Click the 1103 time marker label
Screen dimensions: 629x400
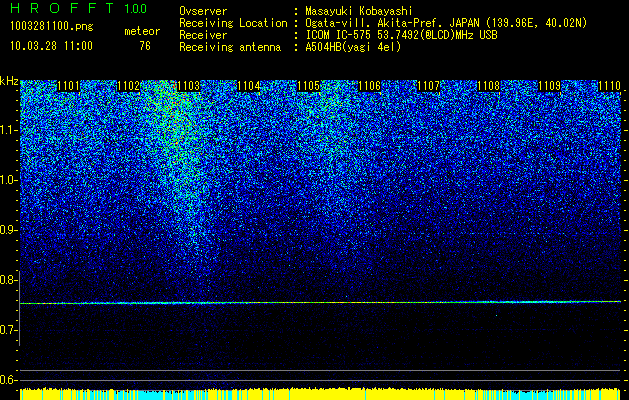click(189, 86)
